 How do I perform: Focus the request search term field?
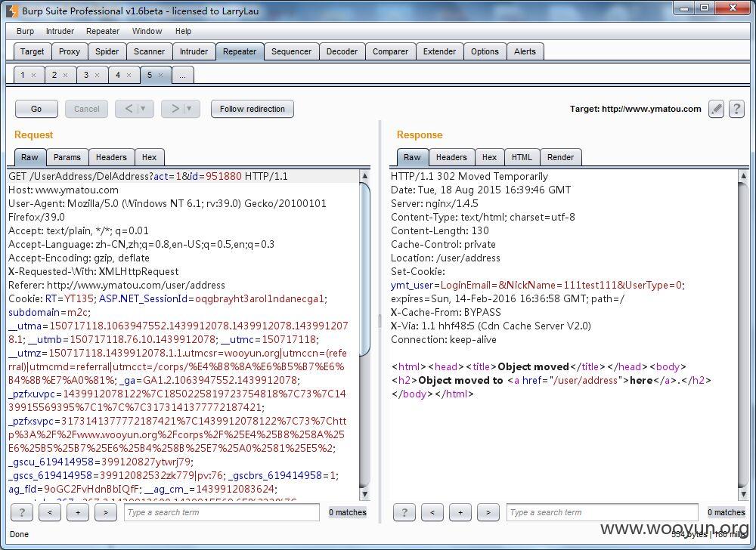pos(222,512)
